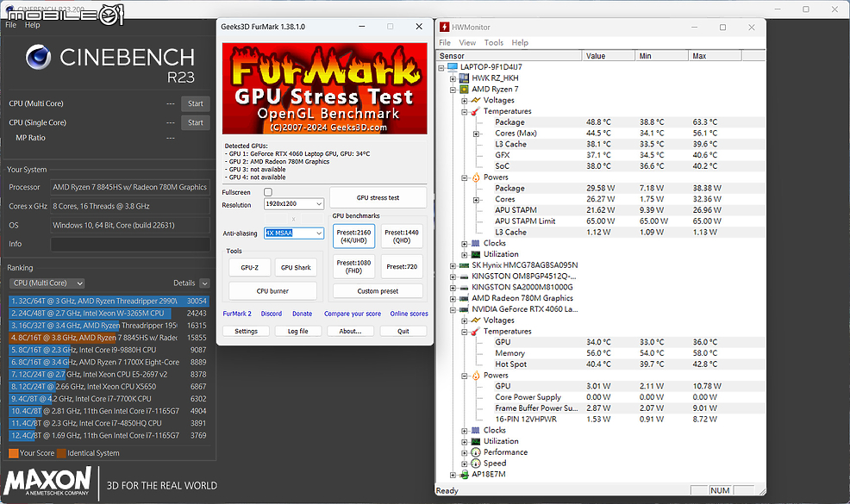Image resolution: width=850 pixels, height=504 pixels.
Task: Click the LAPTOP-9F1D4IJ7 computer icon
Action: tap(453, 66)
